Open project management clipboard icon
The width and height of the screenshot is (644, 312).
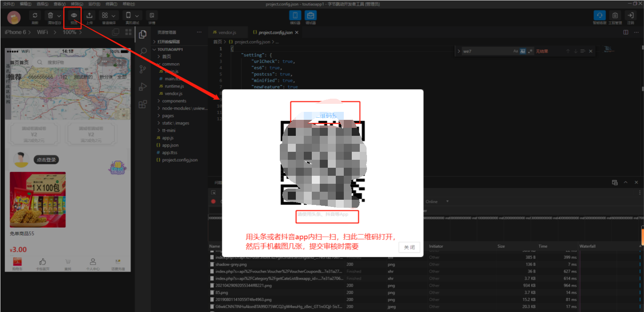[615, 15]
